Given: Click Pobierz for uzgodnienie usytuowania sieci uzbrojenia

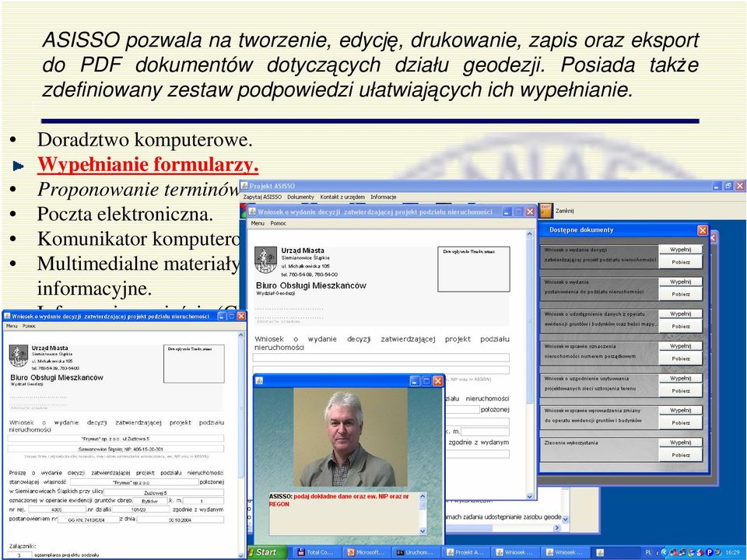Looking at the screenshot, I should tap(680, 390).
